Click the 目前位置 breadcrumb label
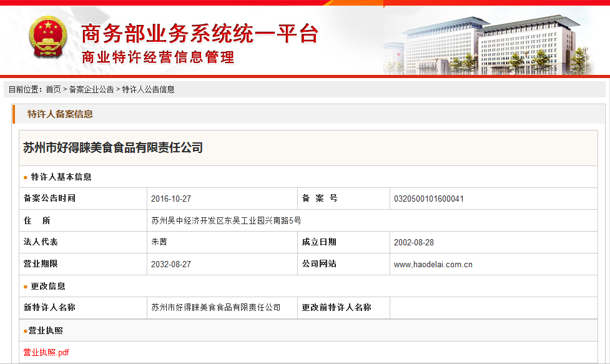The width and height of the screenshot is (610, 364). pyautogui.click(x=26, y=89)
